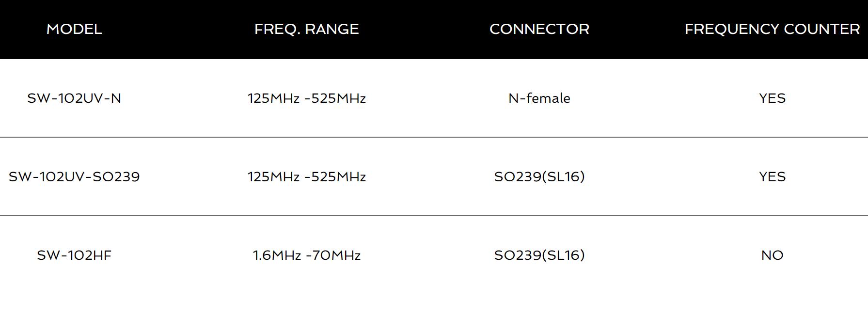Select the SW-102UV-N model cell

(74, 98)
